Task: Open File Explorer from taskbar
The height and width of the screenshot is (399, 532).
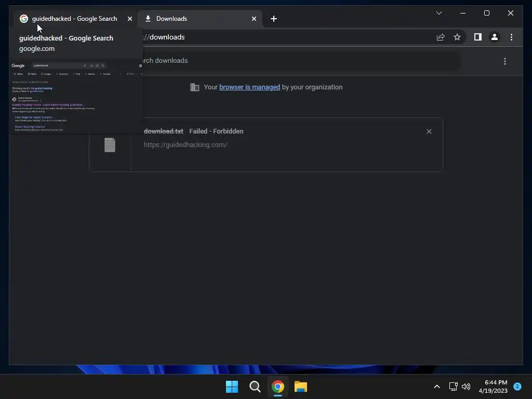Action: (x=301, y=387)
